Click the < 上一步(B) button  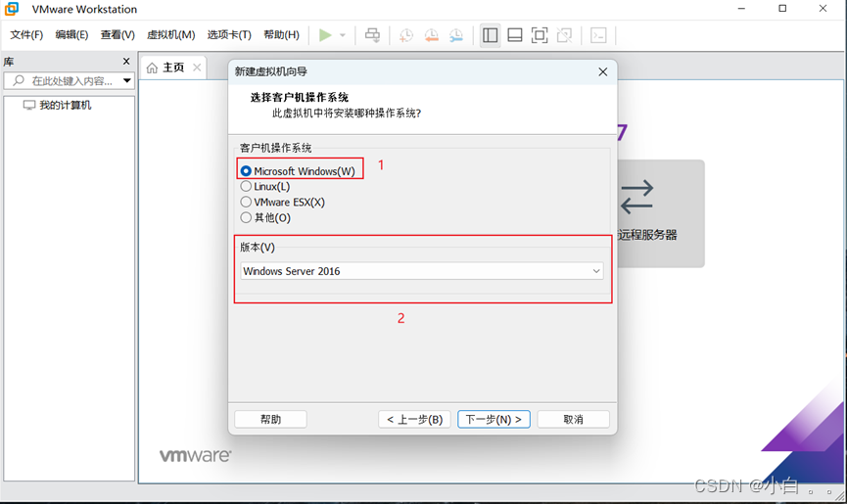[414, 419]
